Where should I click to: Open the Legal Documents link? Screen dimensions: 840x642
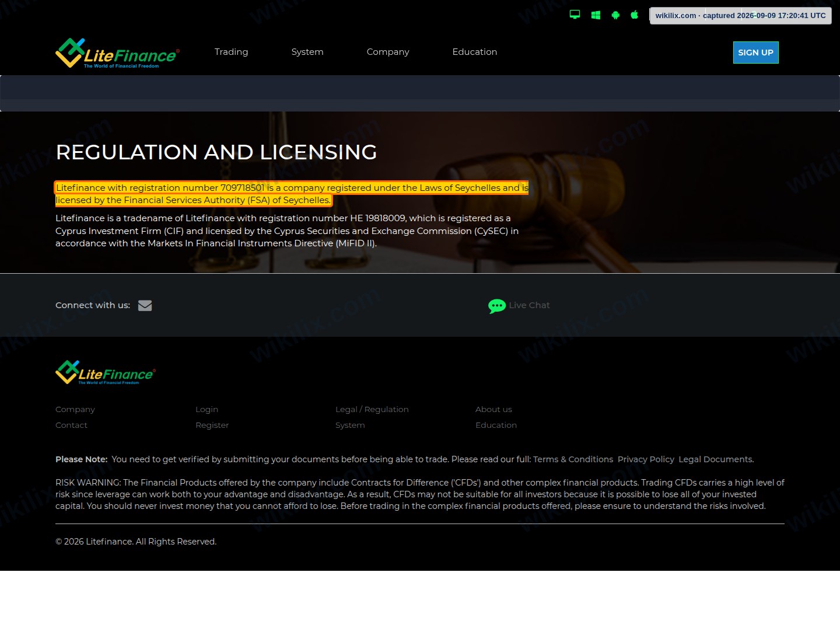716,459
